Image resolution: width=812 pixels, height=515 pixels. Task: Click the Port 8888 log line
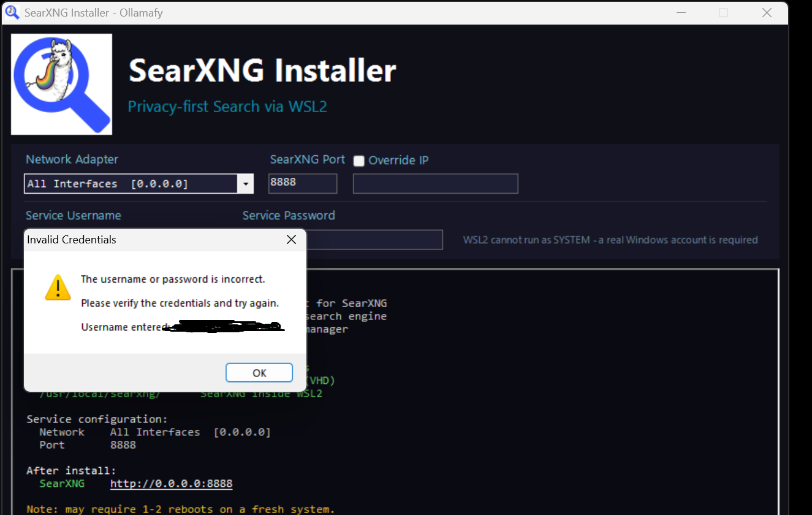click(x=88, y=445)
